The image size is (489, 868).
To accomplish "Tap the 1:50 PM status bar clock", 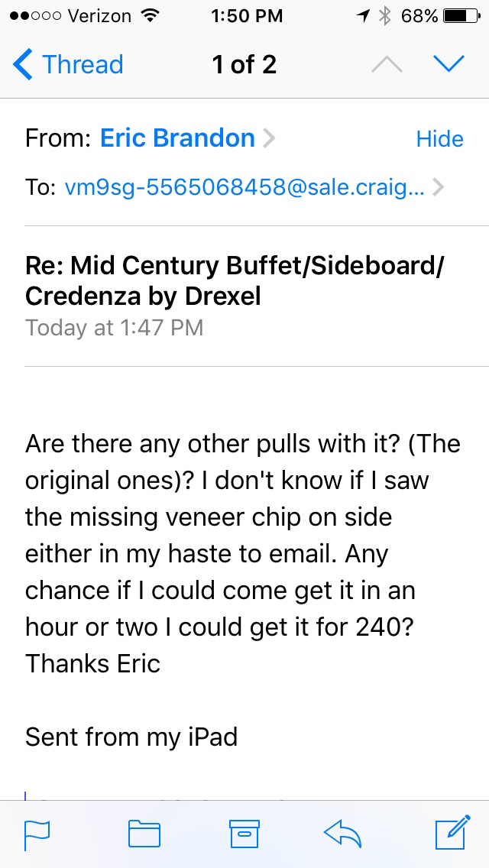I will [244, 16].
